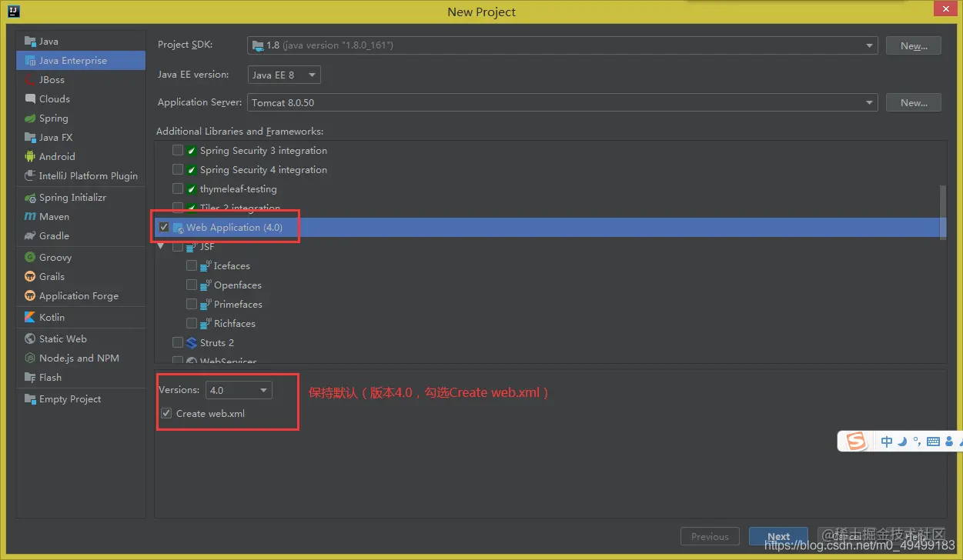Click the Struts 2 framework icon
The width and height of the screenshot is (963, 560).
192,343
